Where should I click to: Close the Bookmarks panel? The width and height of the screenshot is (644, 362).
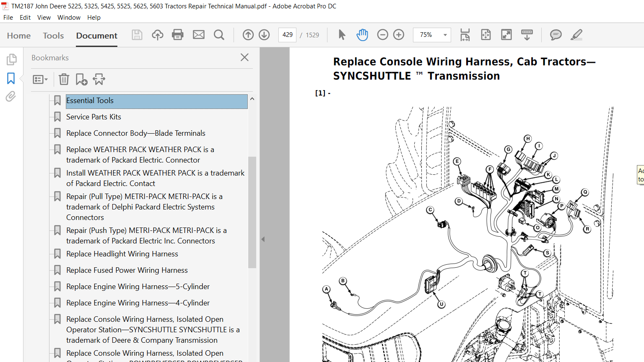[245, 57]
